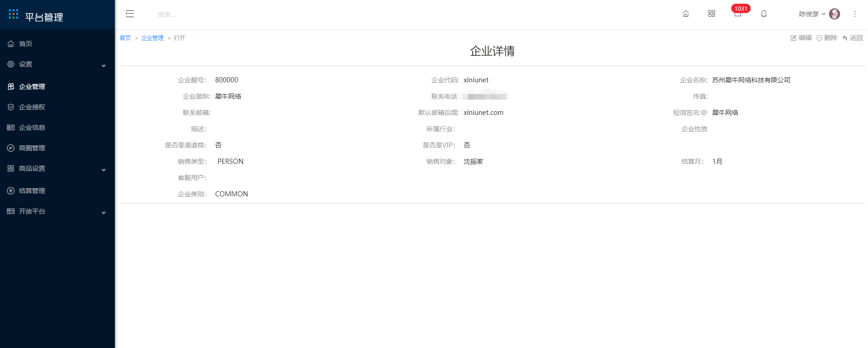Open the notification bell
Viewport: 868px width, 348px height.
764,14
